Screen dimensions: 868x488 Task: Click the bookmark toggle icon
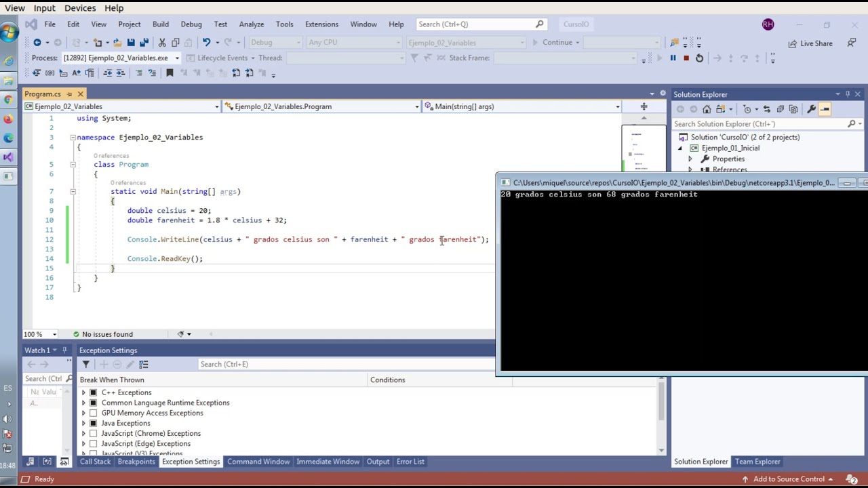coord(170,73)
